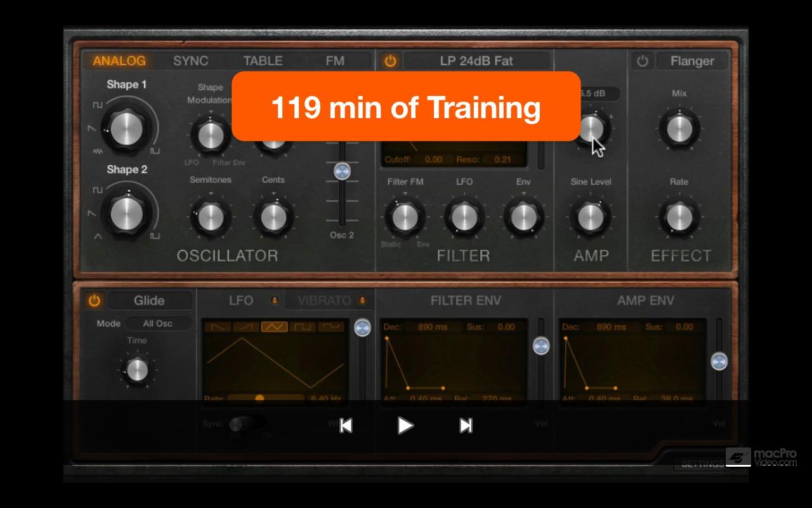Click the Amp Env velocity slider handle
The width and height of the screenshot is (812, 508).
719,361
